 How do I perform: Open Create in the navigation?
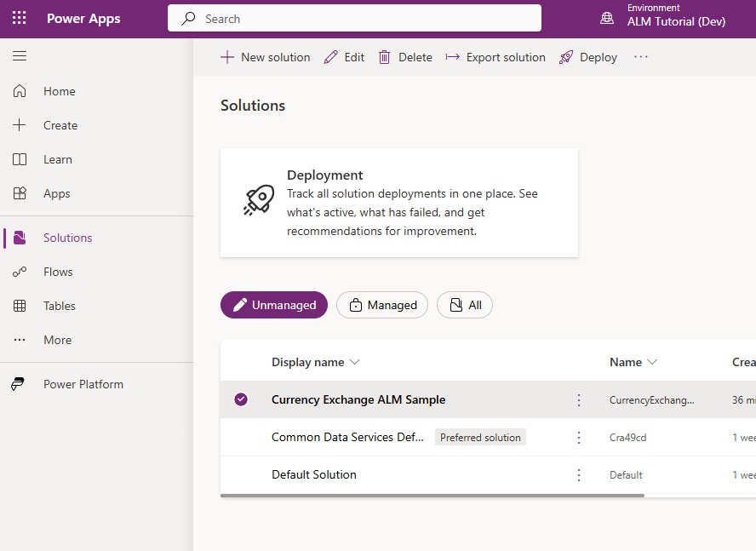pyautogui.click(x=60, y=125)
